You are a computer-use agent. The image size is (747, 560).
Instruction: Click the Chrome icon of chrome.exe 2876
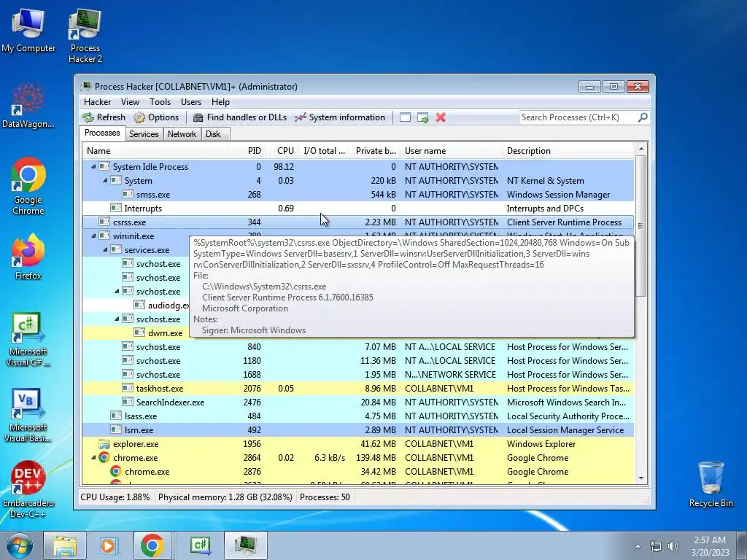[x=115, y=472]
